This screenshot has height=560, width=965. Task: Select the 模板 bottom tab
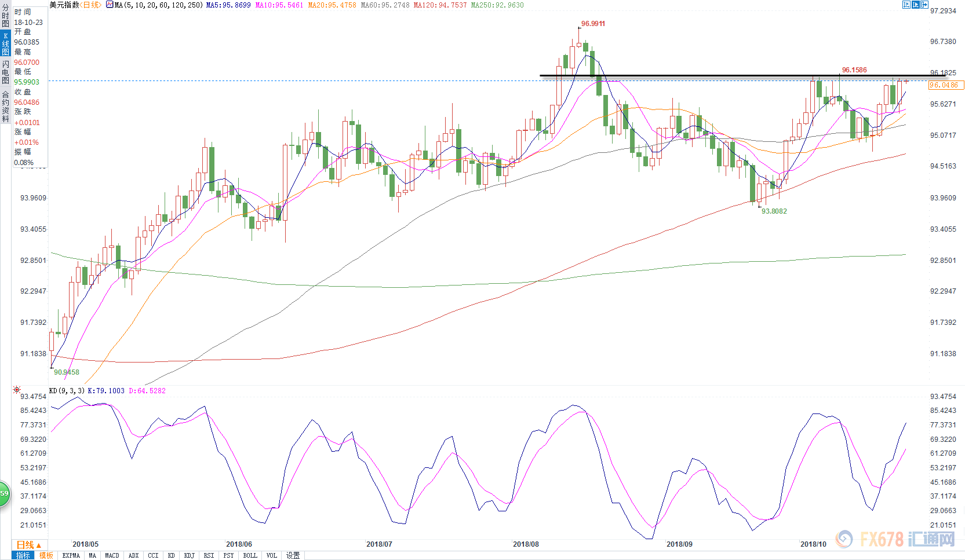click(46, 555)
